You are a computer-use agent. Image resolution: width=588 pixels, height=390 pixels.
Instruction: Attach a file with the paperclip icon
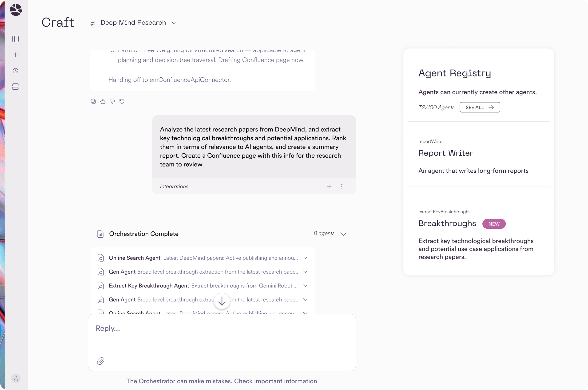coord(100,361)
